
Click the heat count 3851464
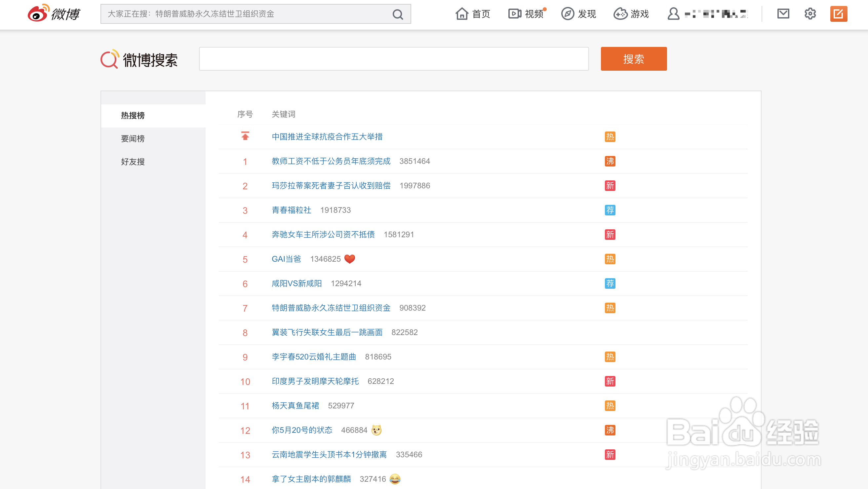click(415, 161)
